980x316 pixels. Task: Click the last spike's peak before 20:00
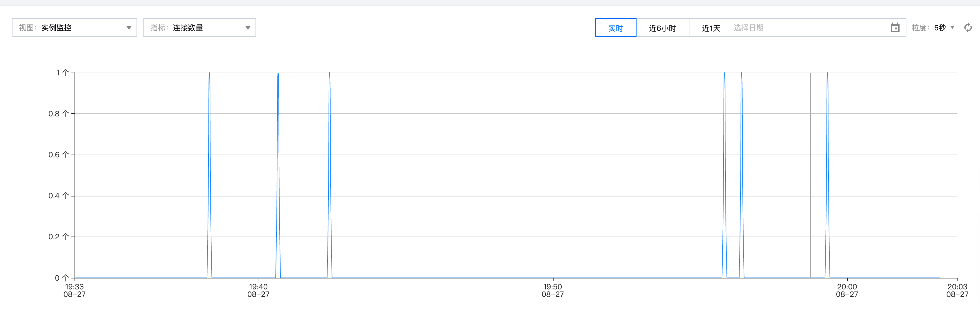click(x=828, y=74)
